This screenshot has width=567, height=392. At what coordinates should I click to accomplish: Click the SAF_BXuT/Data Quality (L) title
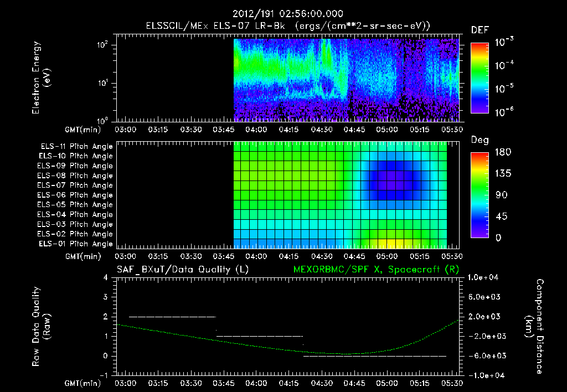[183, 270]
